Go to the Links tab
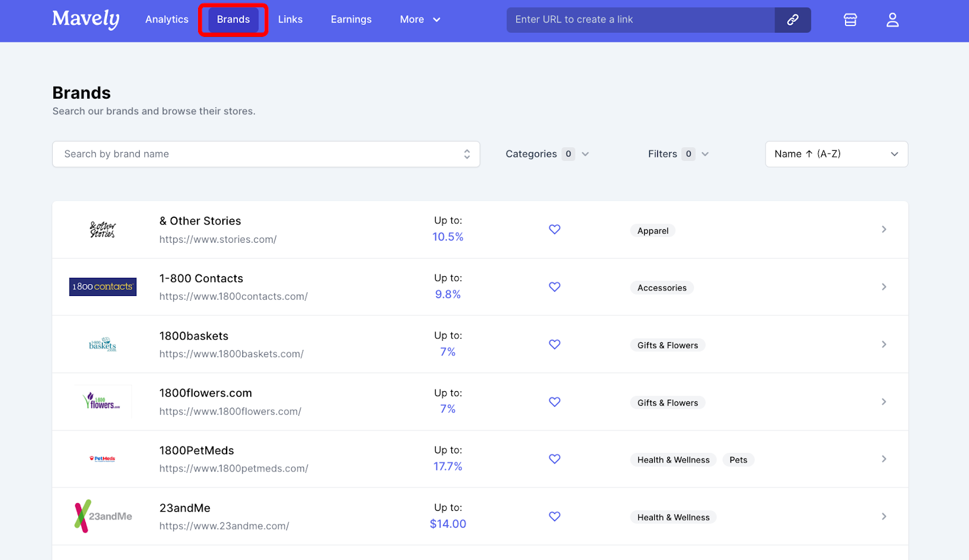This screenshot has height=560, width=969. click(x=290, y=19)
